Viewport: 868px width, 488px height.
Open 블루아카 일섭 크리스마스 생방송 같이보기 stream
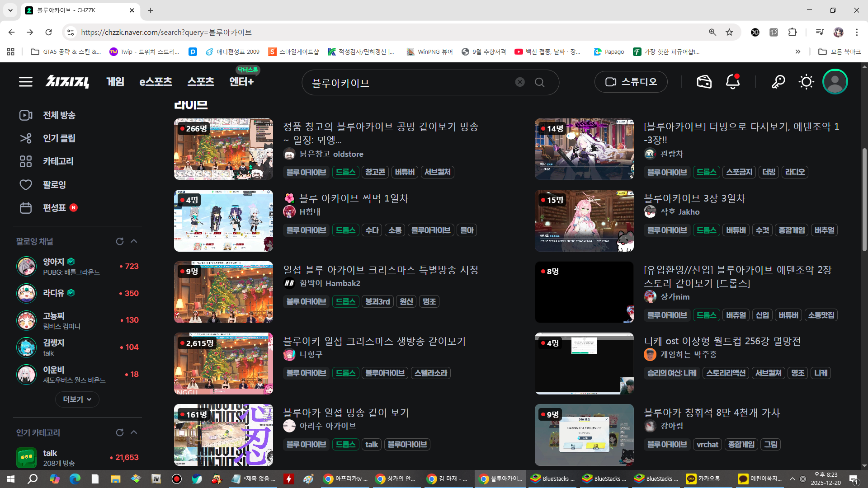click(374, 341)
